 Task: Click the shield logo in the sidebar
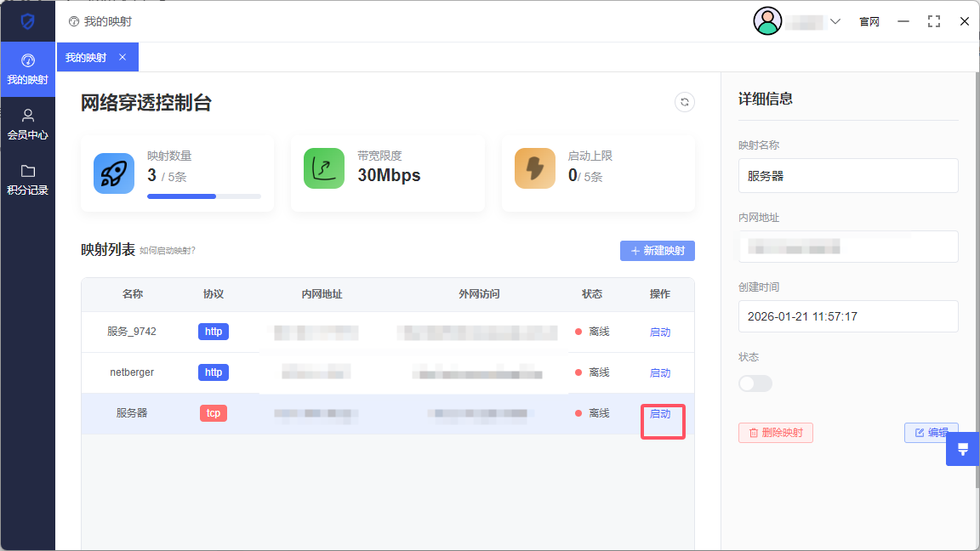[x=28, y=21]
